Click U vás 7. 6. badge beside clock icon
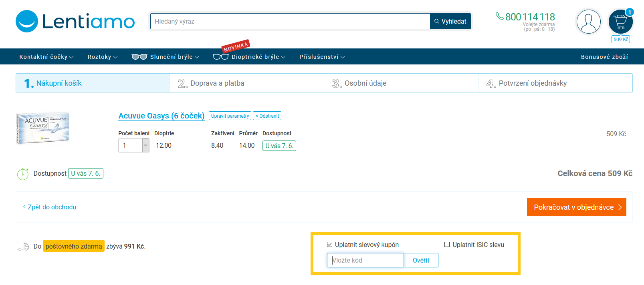 [86, 173]
